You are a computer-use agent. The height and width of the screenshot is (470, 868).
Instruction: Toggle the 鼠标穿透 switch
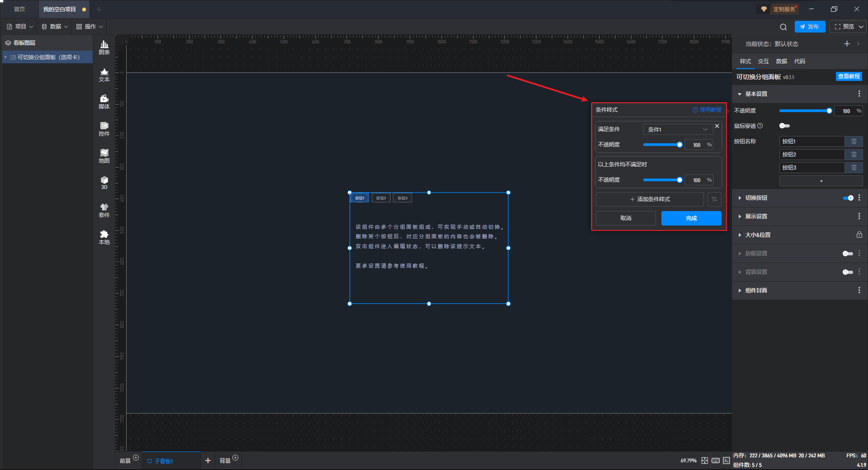[784, 126]
